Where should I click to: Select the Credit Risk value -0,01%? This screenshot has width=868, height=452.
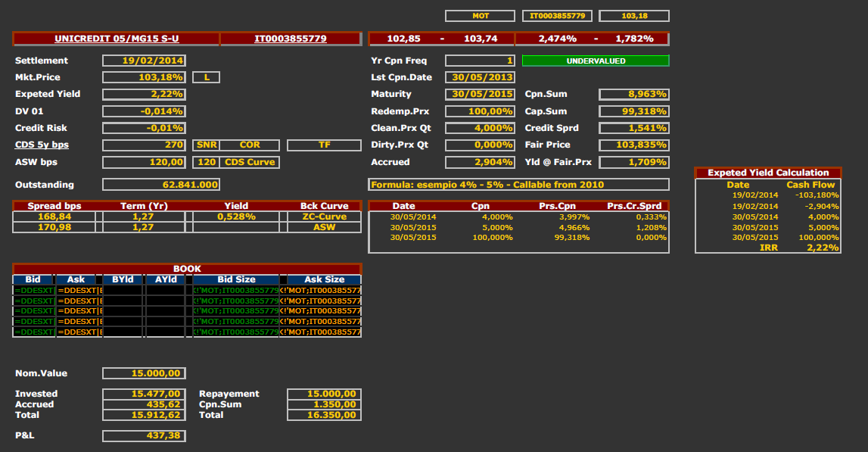[144, 128]
